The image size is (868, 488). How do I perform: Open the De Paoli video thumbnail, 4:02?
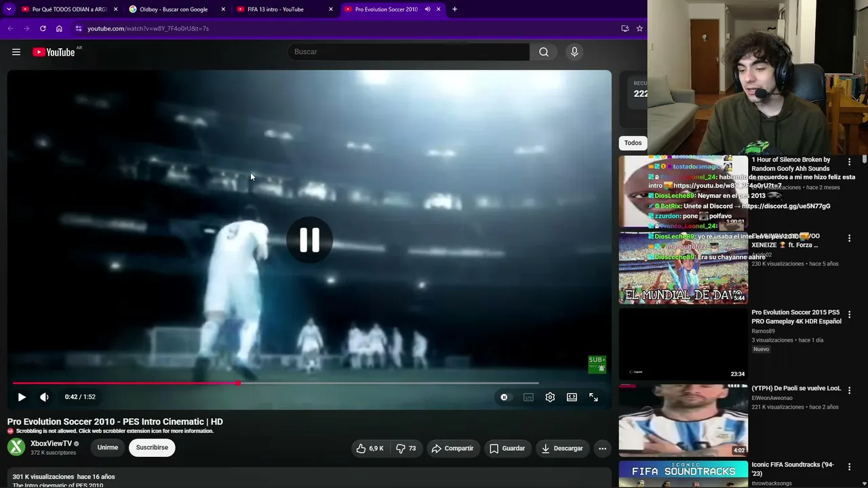tap(683, 420)
